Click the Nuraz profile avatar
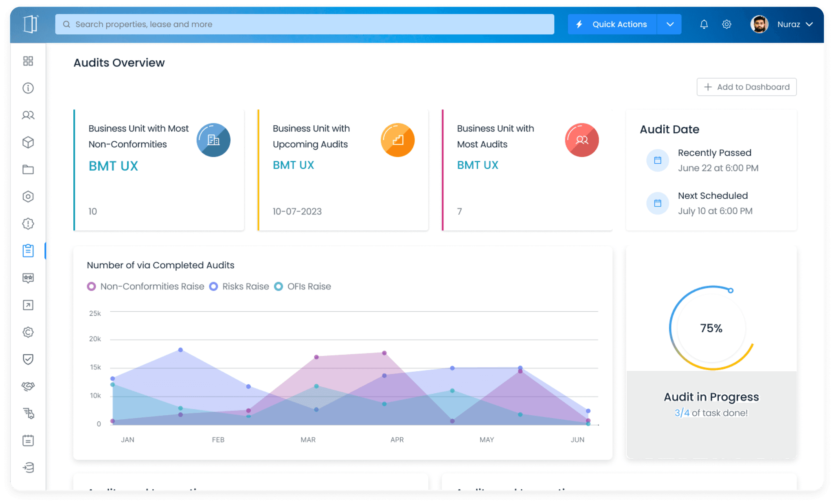The width and height of the screenshot is (834, 504). click(x=759, y=24)
